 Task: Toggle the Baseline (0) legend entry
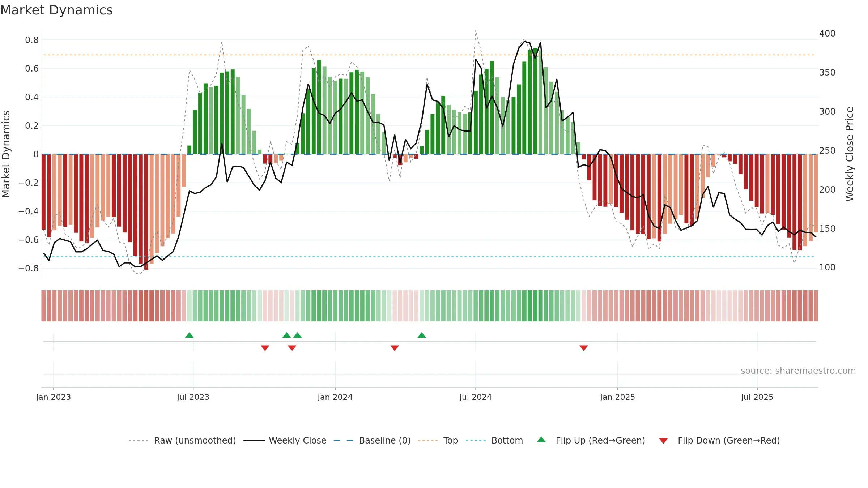pyautogui.click(x=372, y=440)
